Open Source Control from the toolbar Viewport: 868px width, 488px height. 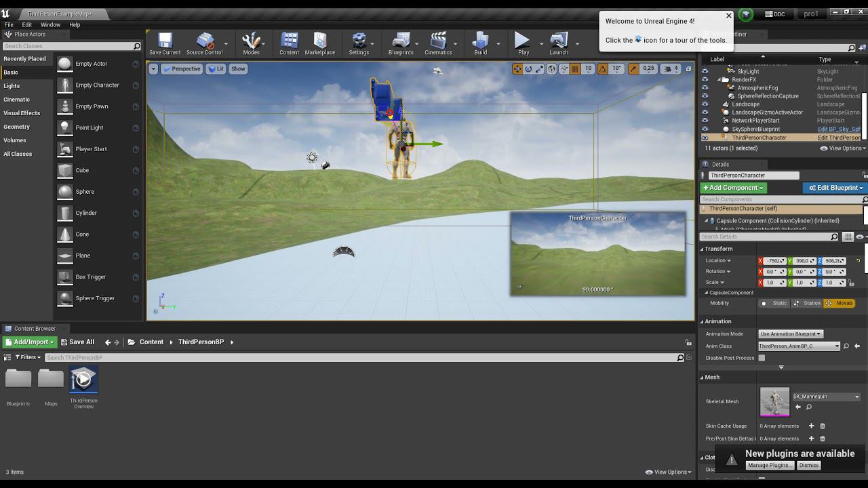tap(204, 43)
